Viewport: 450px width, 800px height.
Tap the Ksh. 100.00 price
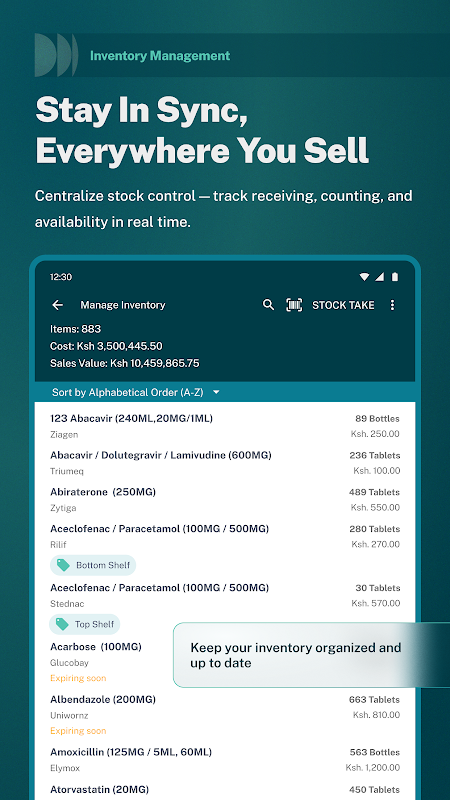pos(377,470)
